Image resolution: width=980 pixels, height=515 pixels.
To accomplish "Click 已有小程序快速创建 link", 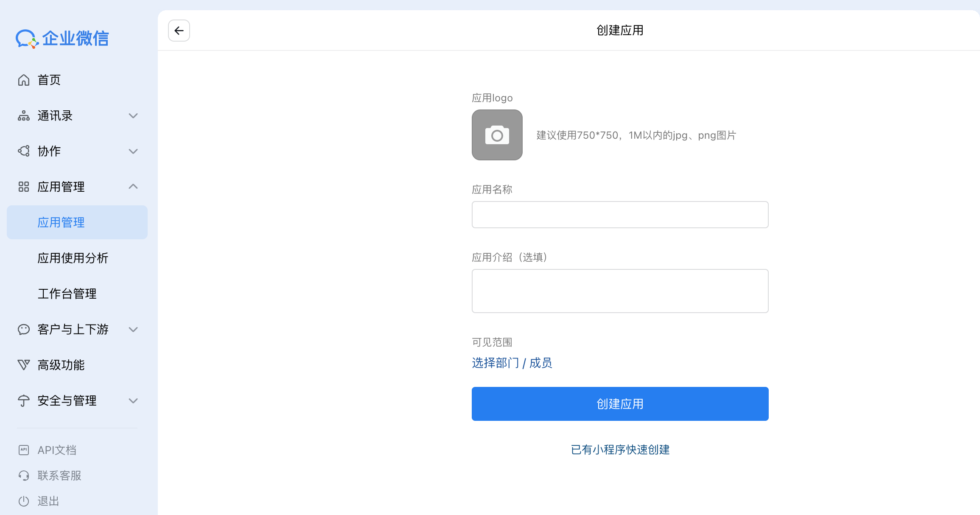I will pos(620,450).
